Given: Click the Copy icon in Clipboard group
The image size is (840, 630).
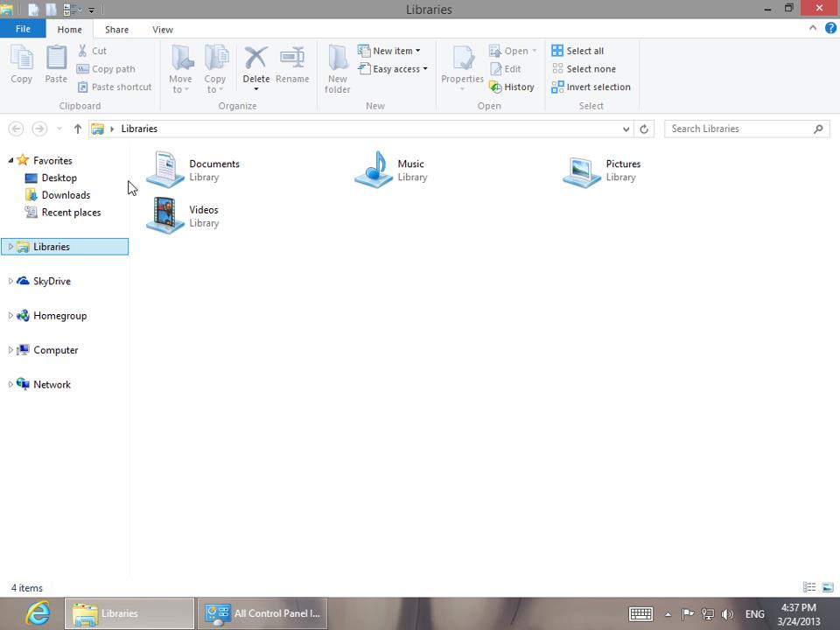Looking at the screenshot, I should 21,58.
